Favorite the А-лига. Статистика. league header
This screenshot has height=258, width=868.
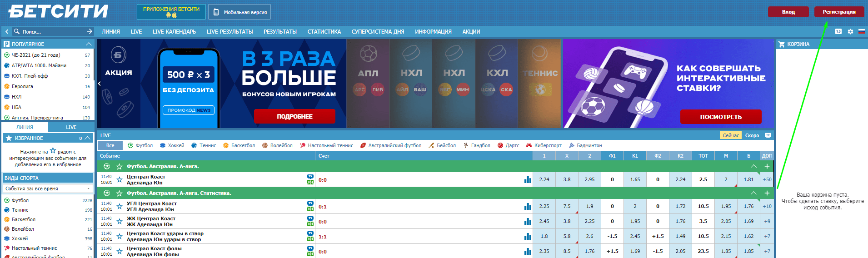[119, 193]
